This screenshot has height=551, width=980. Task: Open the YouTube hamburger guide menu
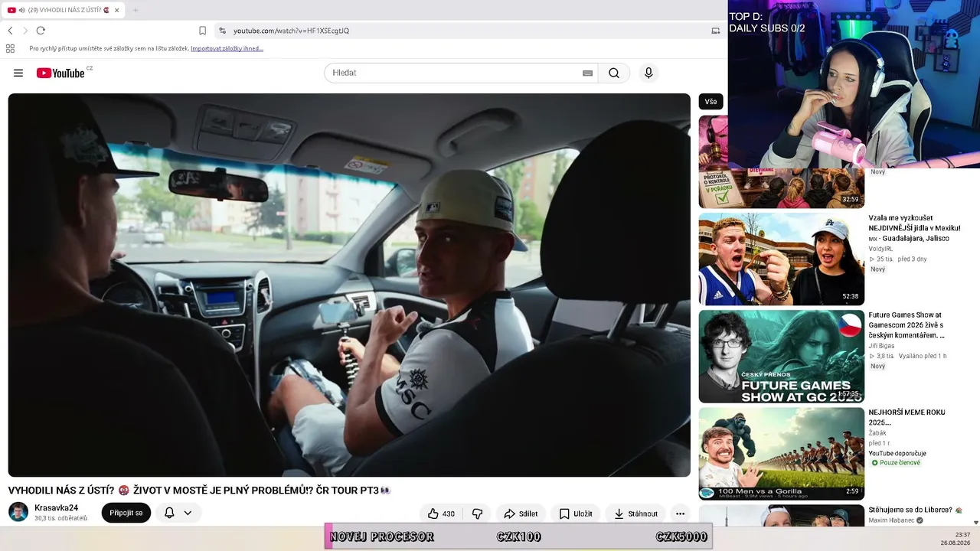pos(18,73)
